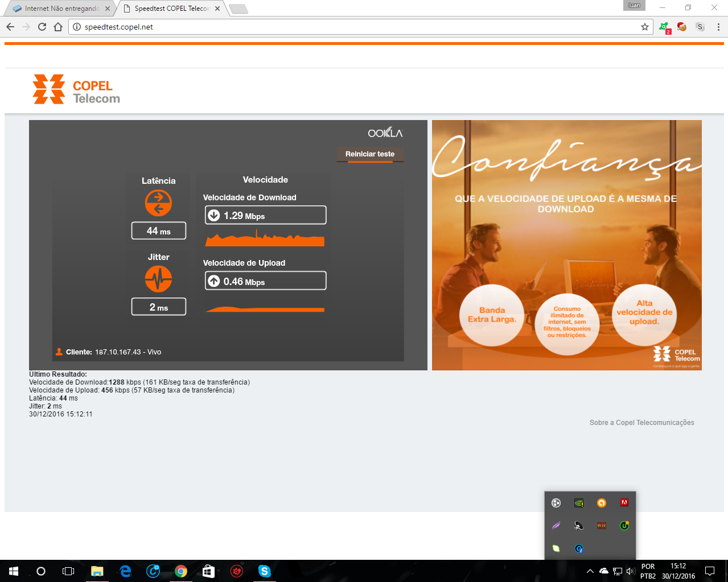This screenshot has height=582, width=728.
Task: Click the purple feather tray icon
Action: [x=556, y=526]
